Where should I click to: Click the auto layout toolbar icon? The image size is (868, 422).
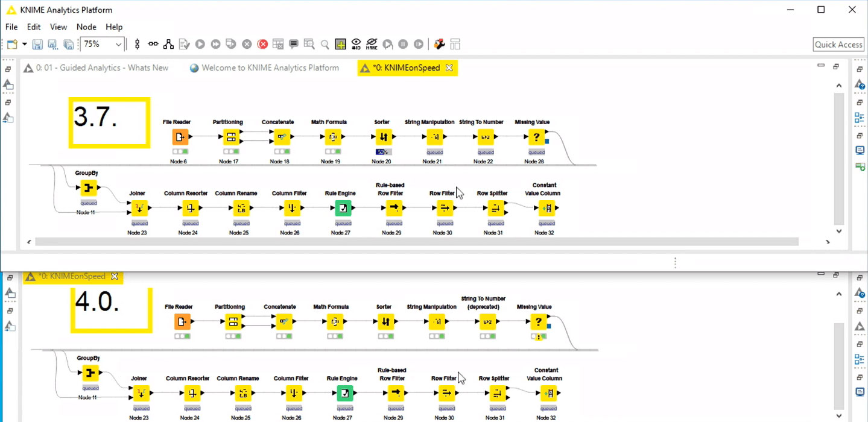click(168, 44)
